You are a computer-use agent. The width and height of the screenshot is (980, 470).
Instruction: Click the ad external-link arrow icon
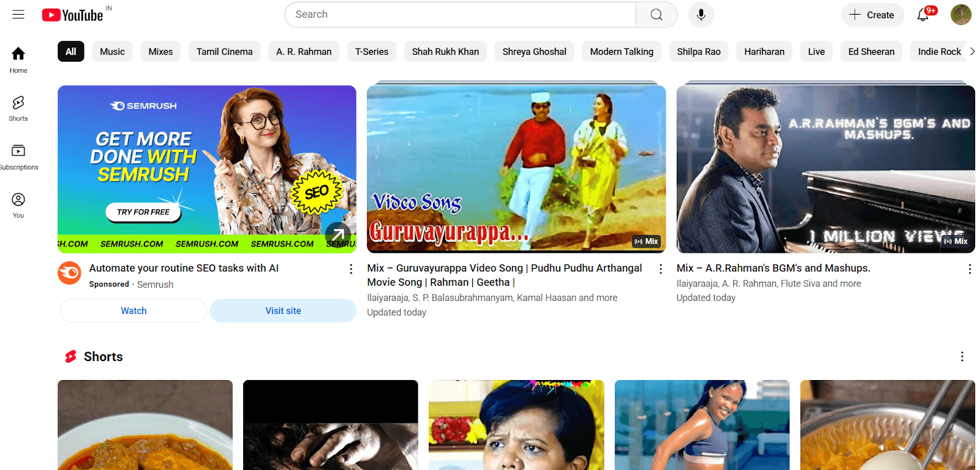point(338,235)
